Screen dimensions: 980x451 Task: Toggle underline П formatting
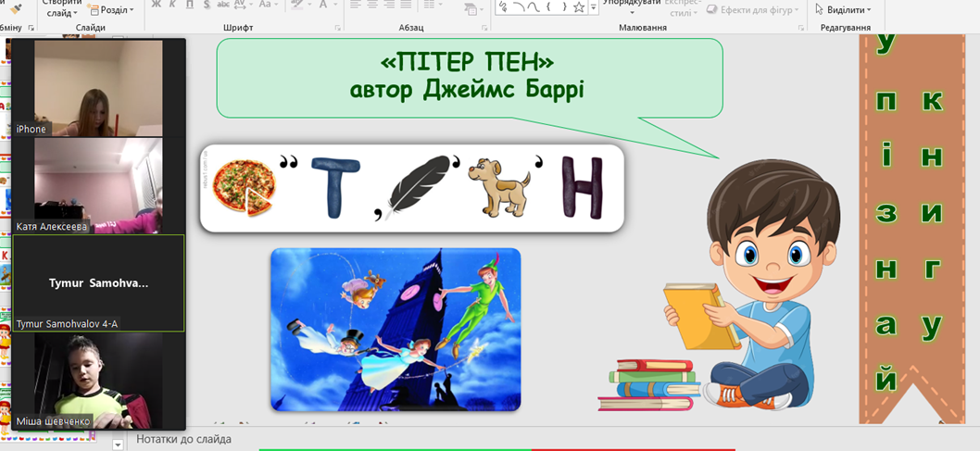point(189,5)
